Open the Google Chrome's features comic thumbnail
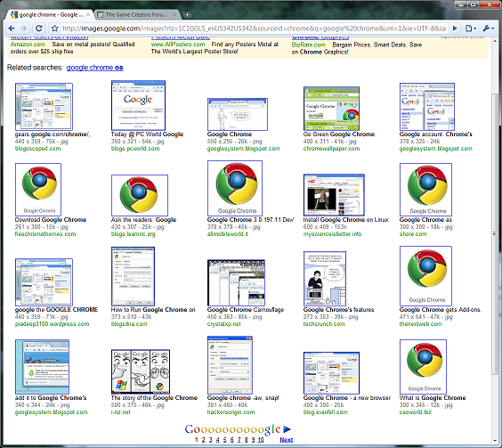This screenshot has width=502, height=448. [x=325, y=279]
